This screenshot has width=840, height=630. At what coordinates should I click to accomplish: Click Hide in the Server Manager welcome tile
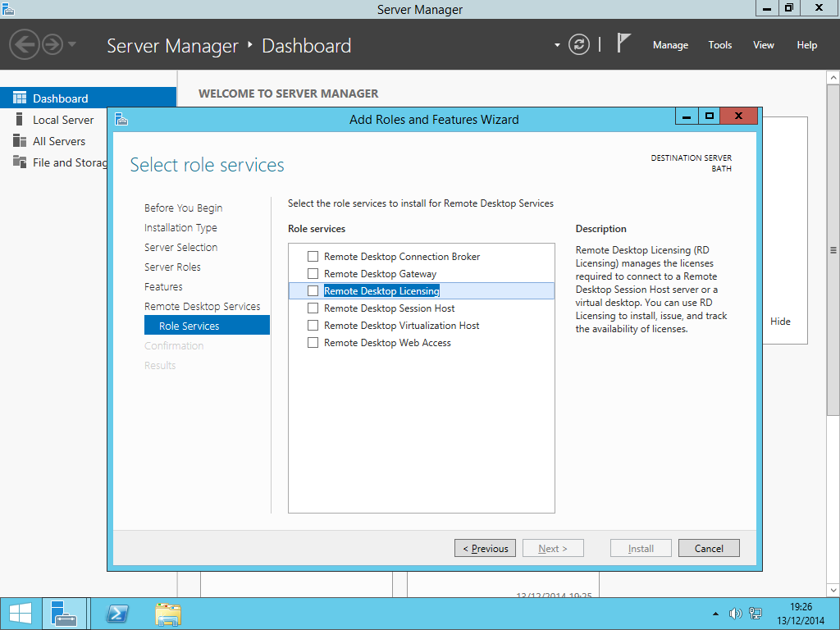tap(780, 322)
